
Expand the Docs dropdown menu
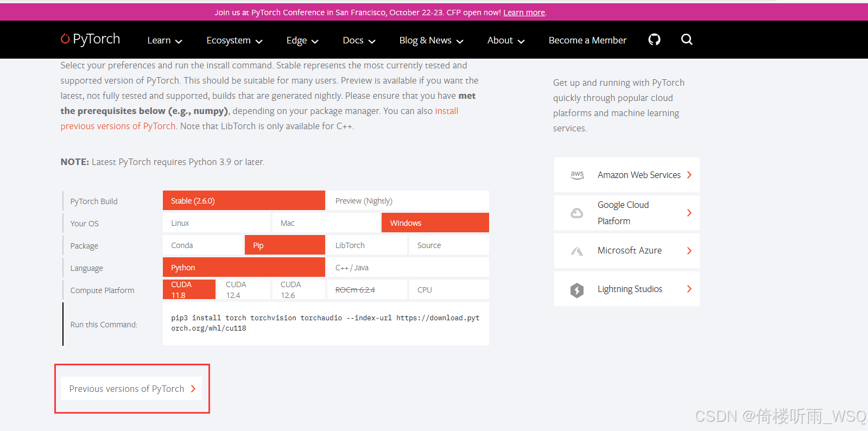[359, 40]
